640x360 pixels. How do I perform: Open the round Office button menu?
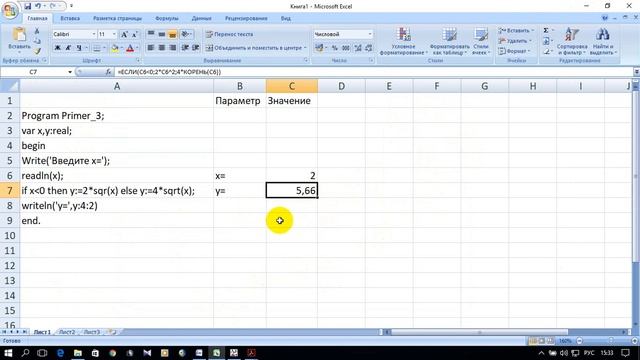tap(10, 10)
